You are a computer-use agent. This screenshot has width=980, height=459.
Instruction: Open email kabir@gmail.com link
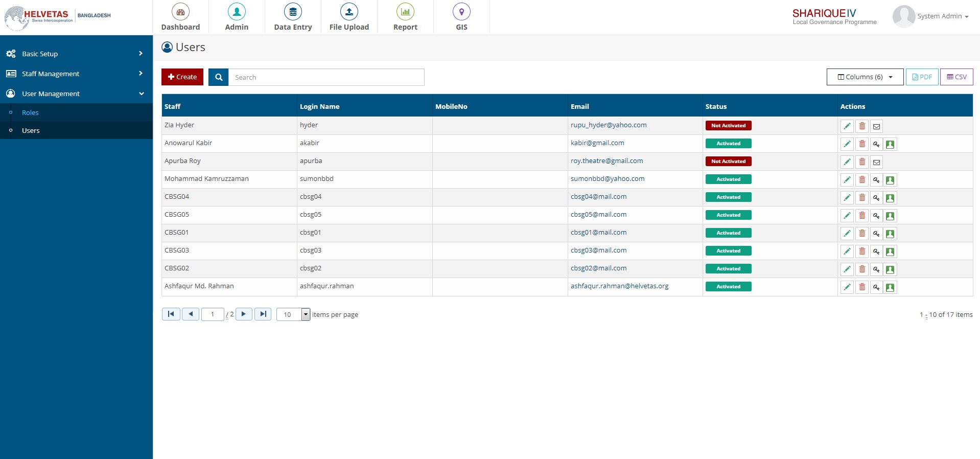tap(597, 143)
